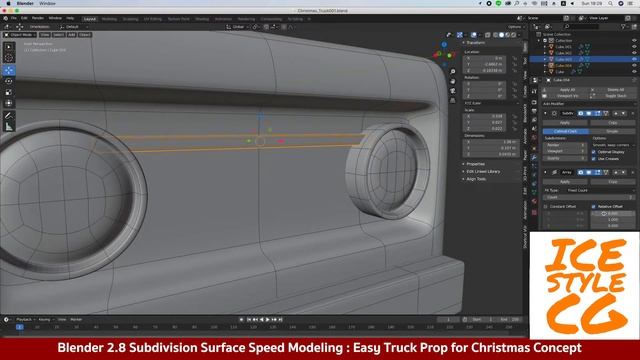Select the Rotate tool

[9, 81]
